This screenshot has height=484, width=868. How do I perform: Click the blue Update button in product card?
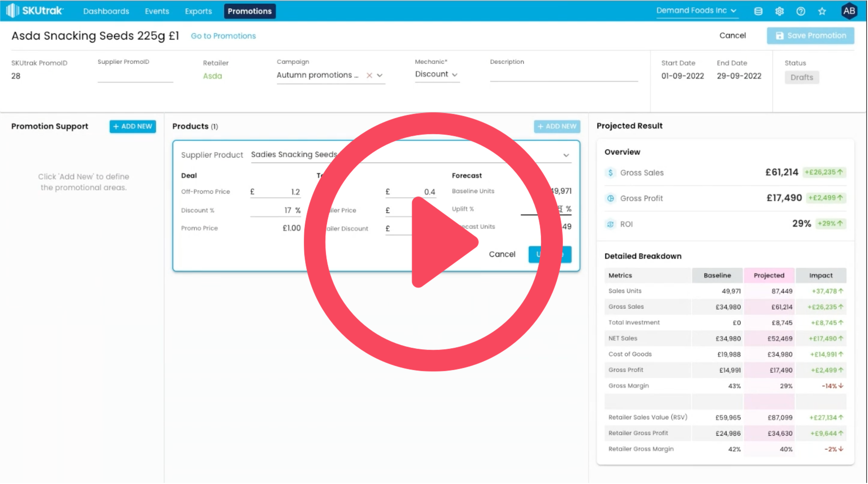[x=550, y=254]
